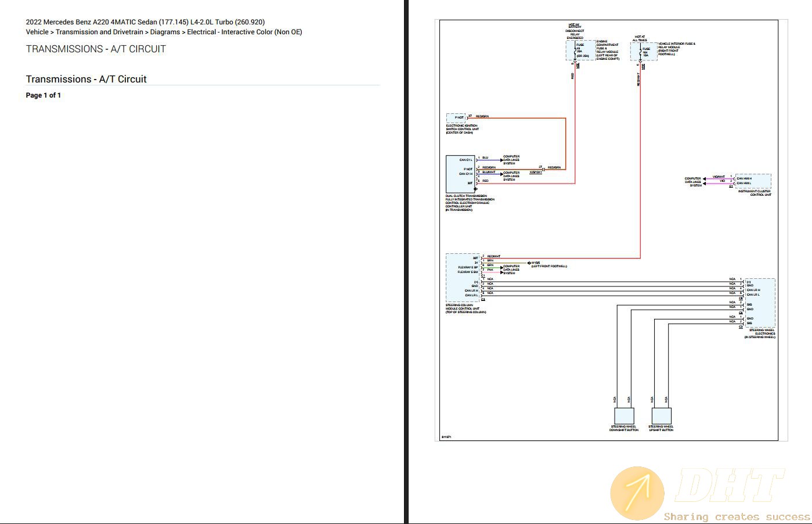Select the heading 'TRANSMISSIONS - A/T CIRCUIT'
Viewport: 812px width, 524px height.
coord(96,49)
